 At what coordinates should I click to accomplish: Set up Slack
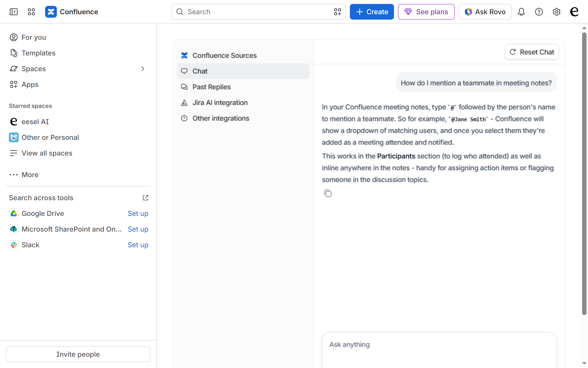(x=138, y=245)
